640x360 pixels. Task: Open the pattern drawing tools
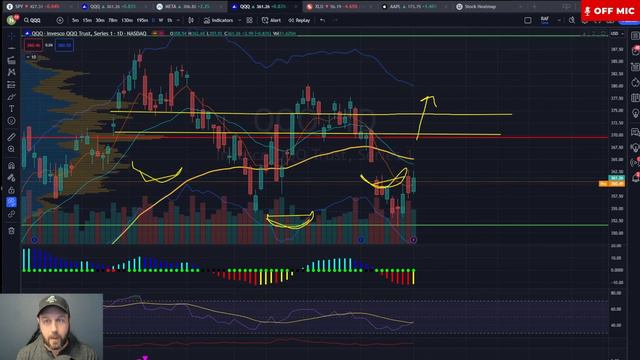(11, 72)
